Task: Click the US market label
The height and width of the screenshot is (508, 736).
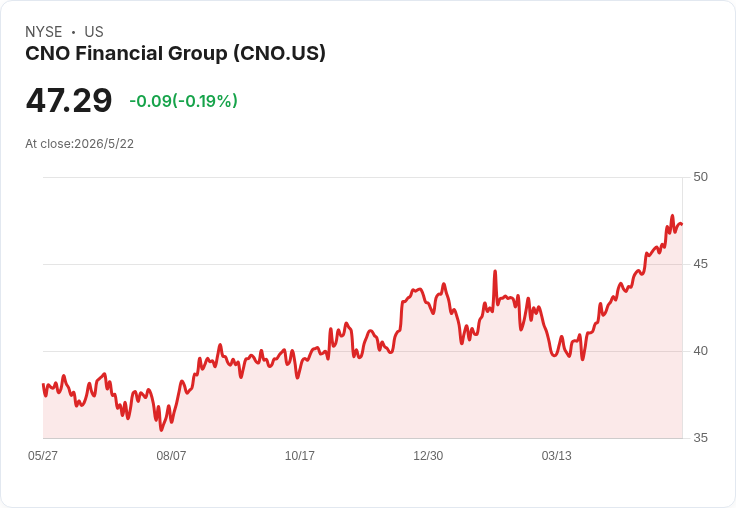Action: click(x=94, y=32)
